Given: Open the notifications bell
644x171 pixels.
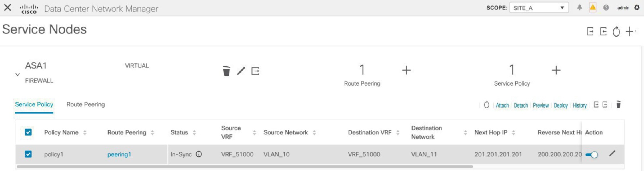Looking at the screenshot, I should click(x=579, y=8).
